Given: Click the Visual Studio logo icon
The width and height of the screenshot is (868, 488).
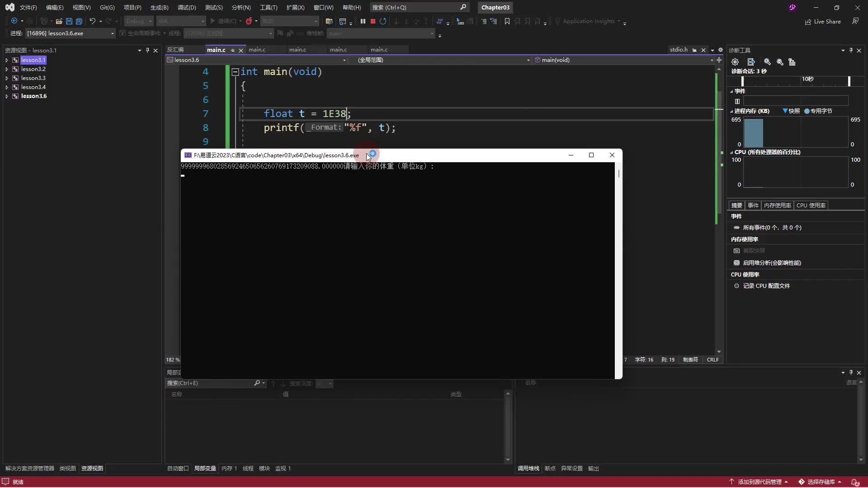Looking at the screenshot, I should pyautogui.click(x=9, y=7).
